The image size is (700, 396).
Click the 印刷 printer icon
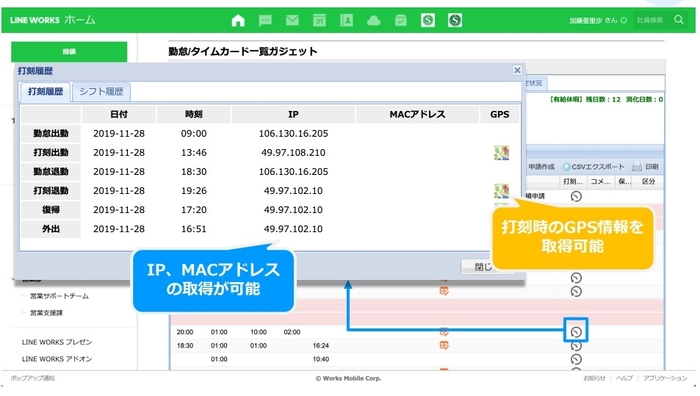(x=645, y=167)
